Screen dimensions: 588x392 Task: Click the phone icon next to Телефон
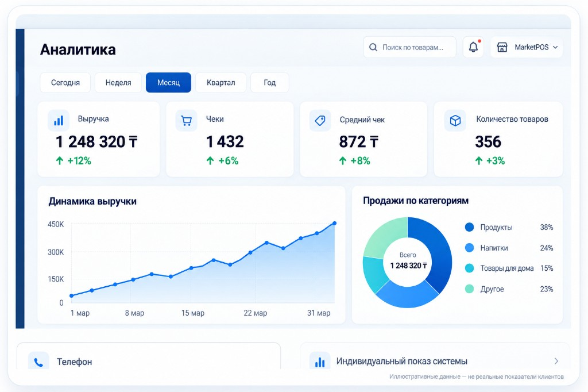pos(38,362)
